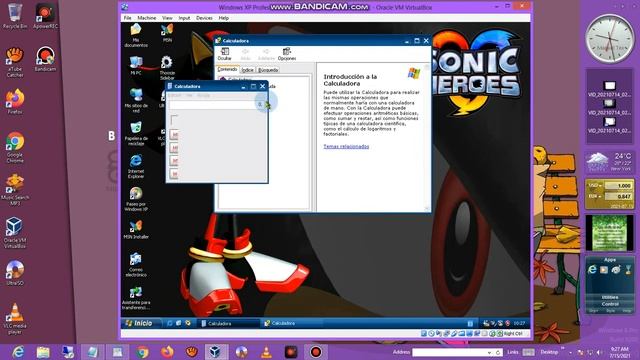Open the Devices menu in VirtualBox
Image resolution: width=640 pixels, height=360 pixels.
204,18
